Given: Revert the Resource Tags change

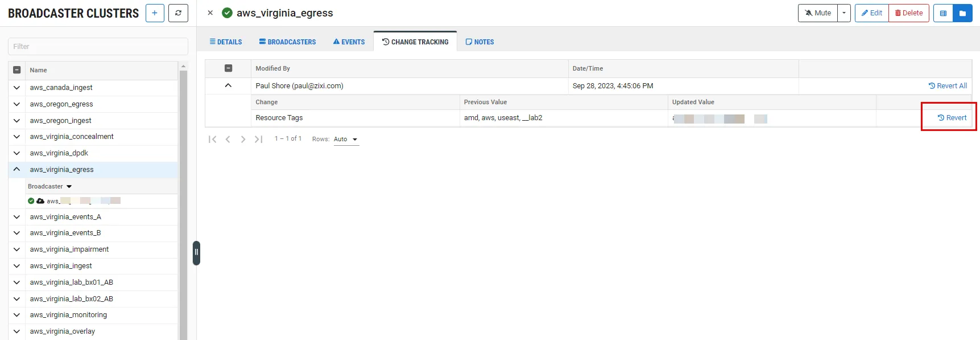Looking at the screenshot, I should [952, 118].
